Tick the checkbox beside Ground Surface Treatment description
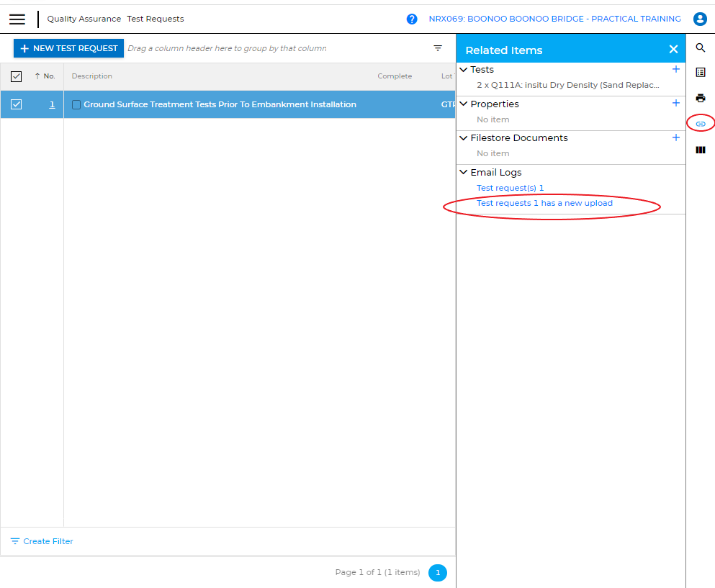Screen dimensions: 715x588 click(x=76, y=105)
